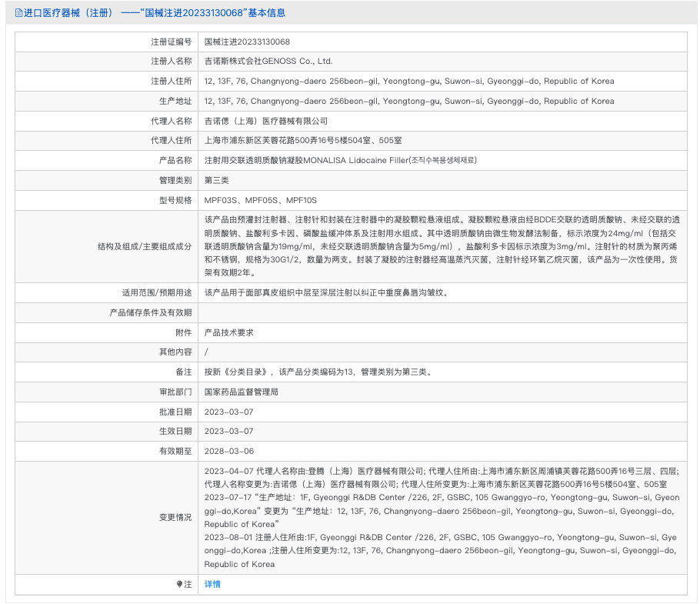Click the 生产地址 address value
700x604 pixels.
pyautogui.click(x=408, y=101)
